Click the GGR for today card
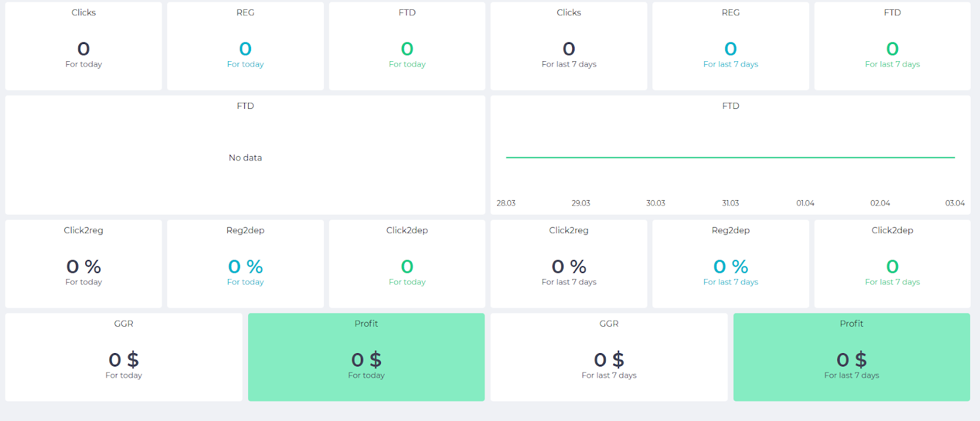The width and height of the screenshot is (980, 421). click(124, 357)
